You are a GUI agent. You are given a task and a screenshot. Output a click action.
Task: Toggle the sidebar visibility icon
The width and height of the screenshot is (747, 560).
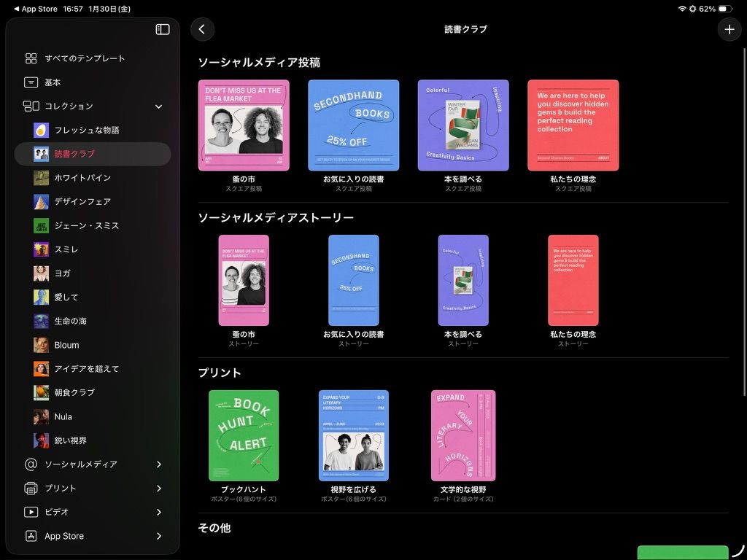click(x=163, y=29)
